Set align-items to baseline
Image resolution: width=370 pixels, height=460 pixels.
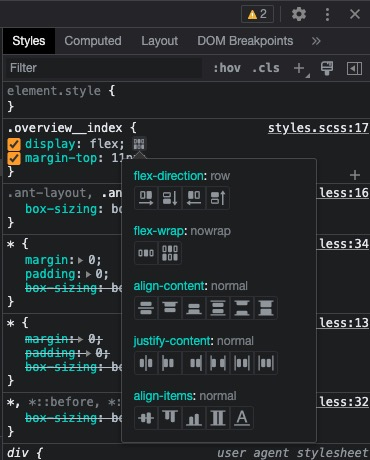242,418
